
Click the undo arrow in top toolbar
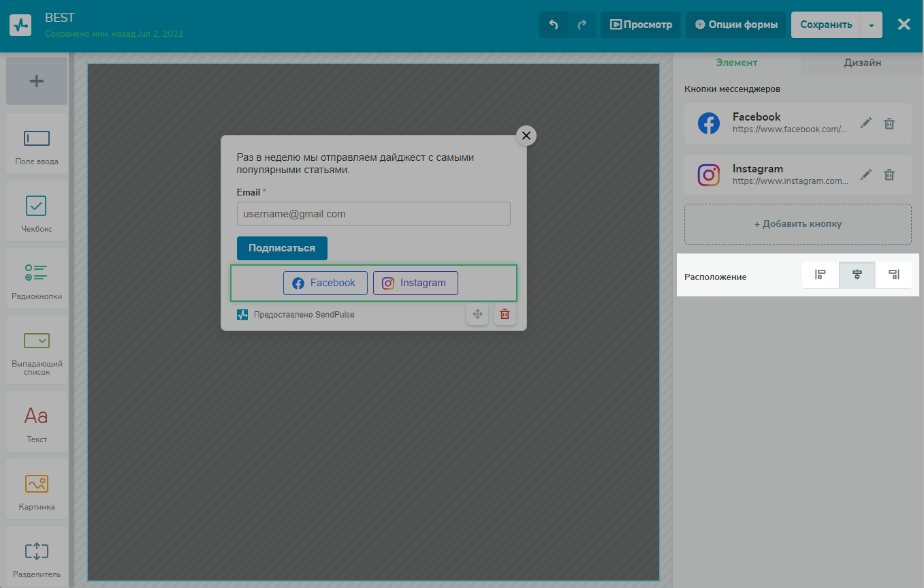[554, 25]
